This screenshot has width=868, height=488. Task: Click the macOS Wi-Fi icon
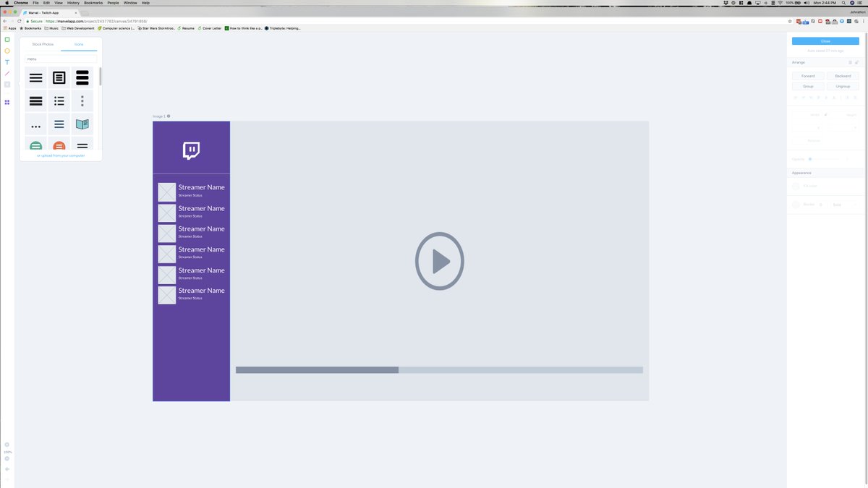[x=780, y=3]
